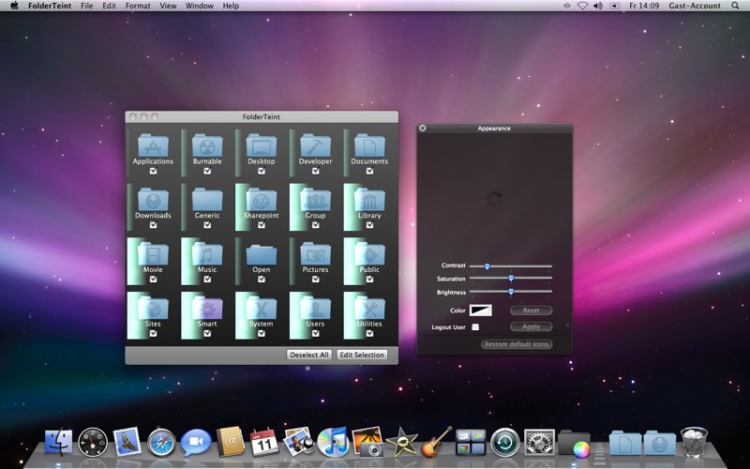
Task: Enable the Logout User checkbox
Action: (475, 327)
